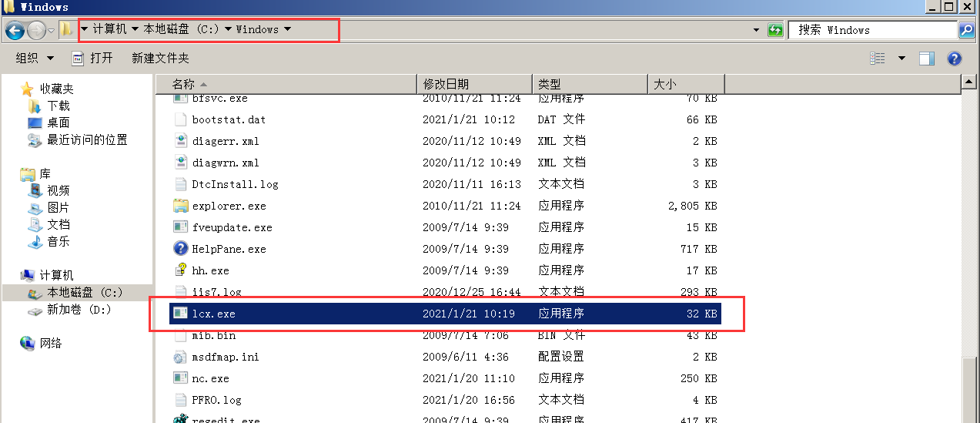
Task: Open the 视频 library
Action: click(59, 190)
